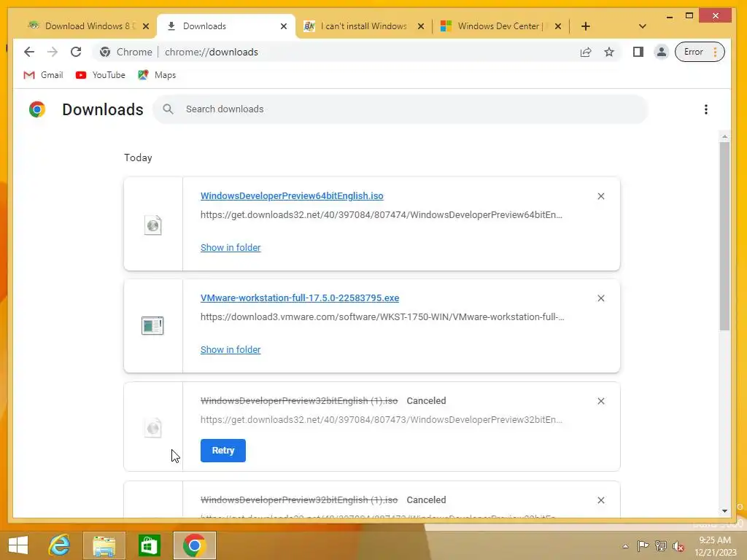
Task: Click the Chrome site info chip
Action: 126,52
